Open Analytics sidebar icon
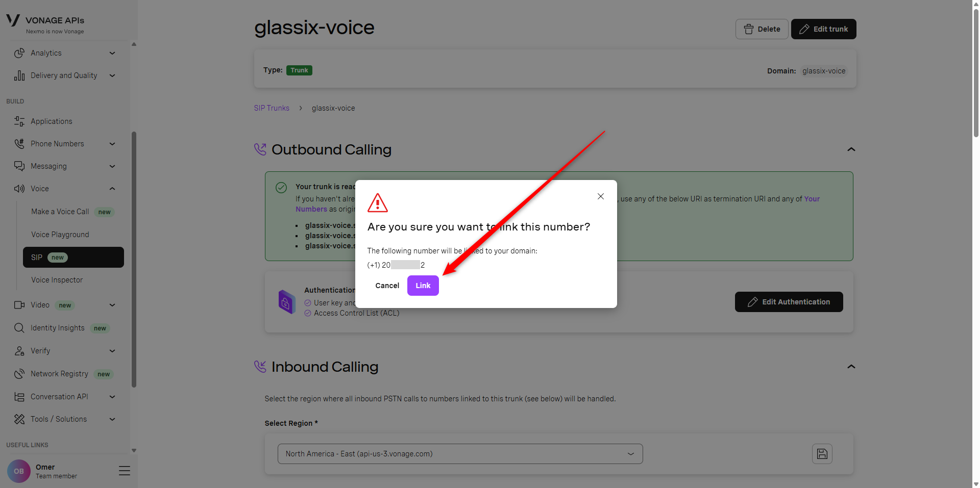980x488 pixels. [x=19, y=53]
